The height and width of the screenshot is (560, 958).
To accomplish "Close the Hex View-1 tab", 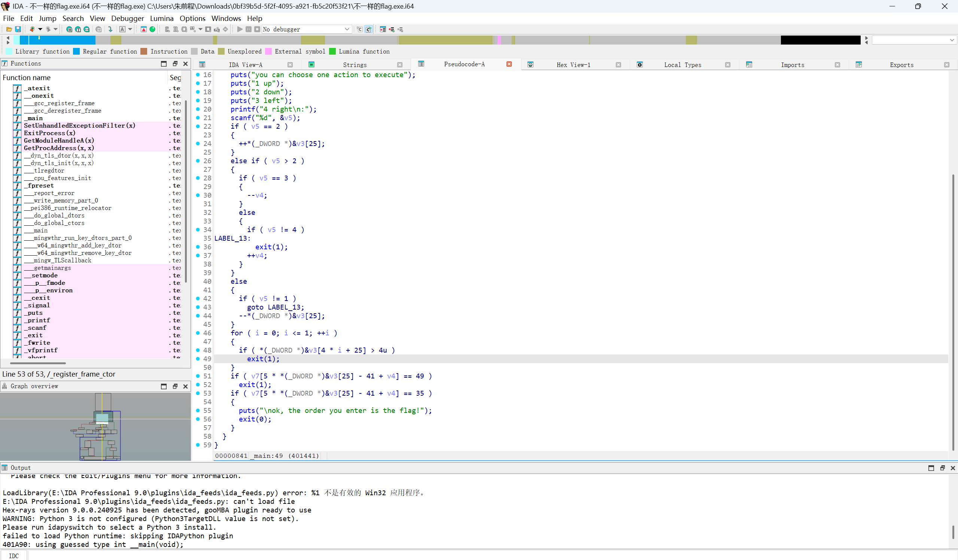I will (x=618, y=65).
